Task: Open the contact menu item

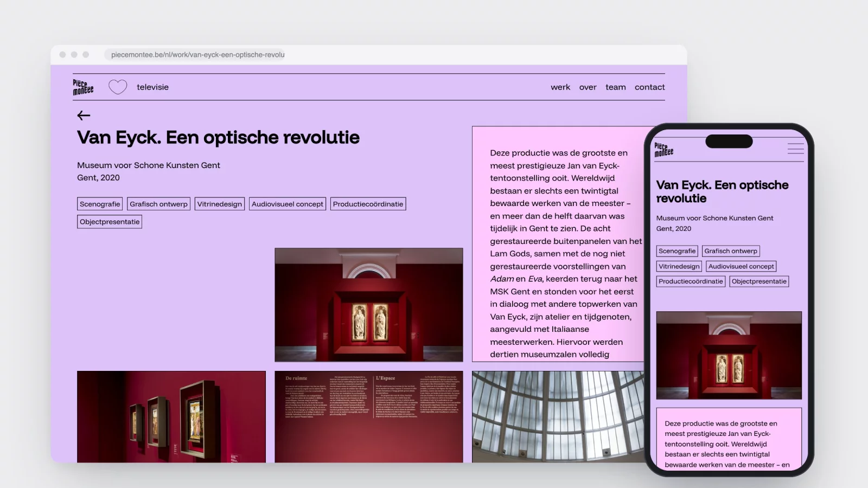Action: coord(650,87)
